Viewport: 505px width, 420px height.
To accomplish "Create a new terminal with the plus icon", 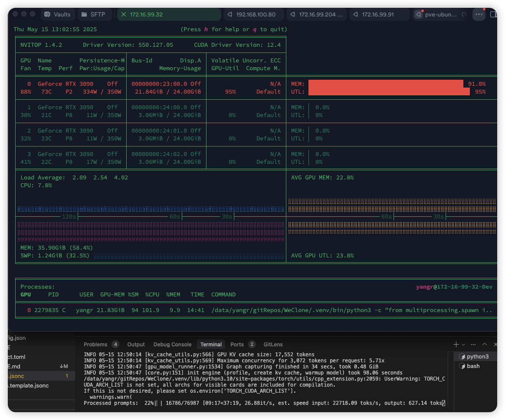I will pyautogui.click(x=456, y=345).
